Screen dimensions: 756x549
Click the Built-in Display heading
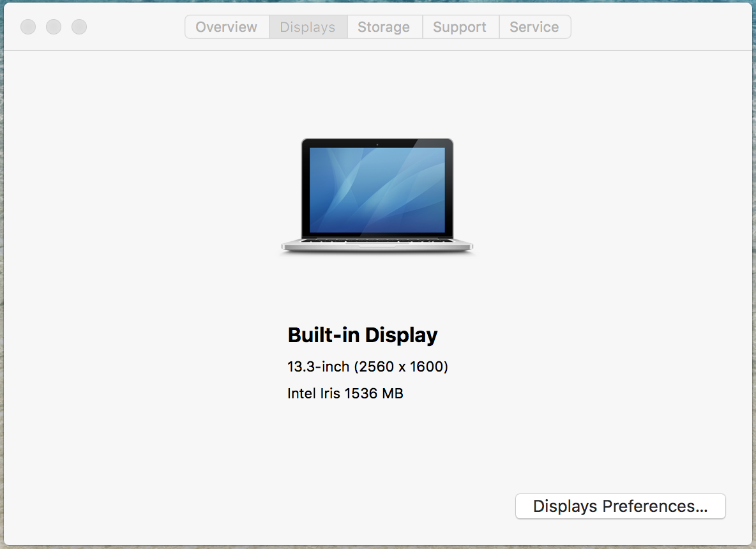[x=363, y=335]
